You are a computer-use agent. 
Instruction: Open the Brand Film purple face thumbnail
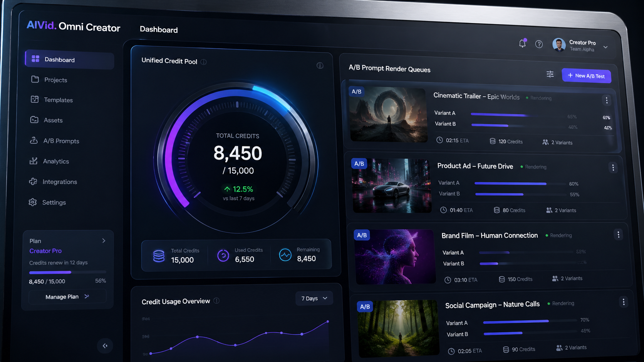(x=395, y=257)
